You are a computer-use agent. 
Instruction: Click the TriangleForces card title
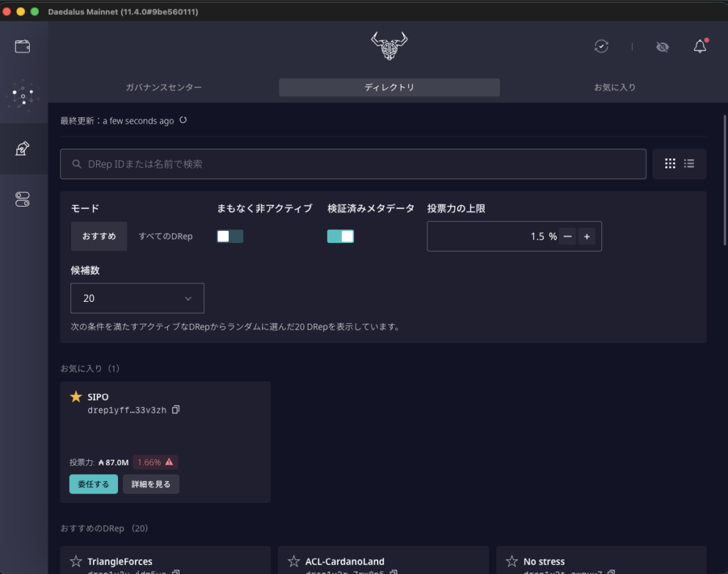click(x=119, y=561)
